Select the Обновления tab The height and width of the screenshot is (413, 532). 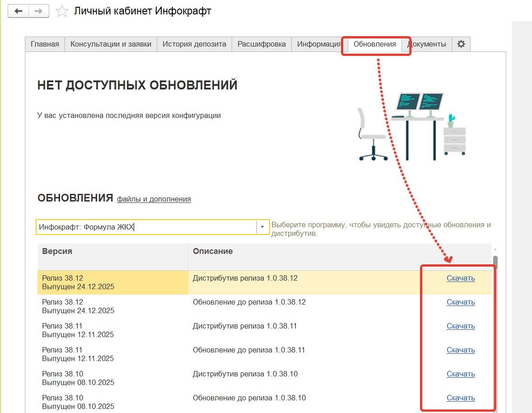374,44
